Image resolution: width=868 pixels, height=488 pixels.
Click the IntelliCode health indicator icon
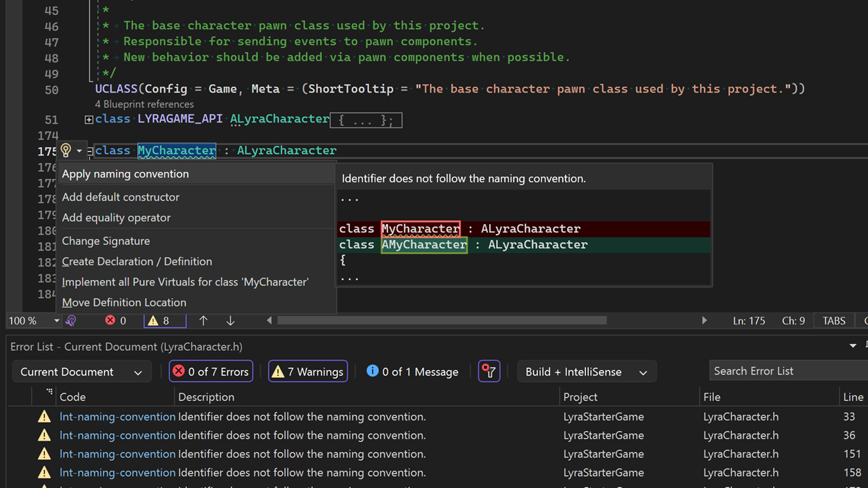click(71, 321)
